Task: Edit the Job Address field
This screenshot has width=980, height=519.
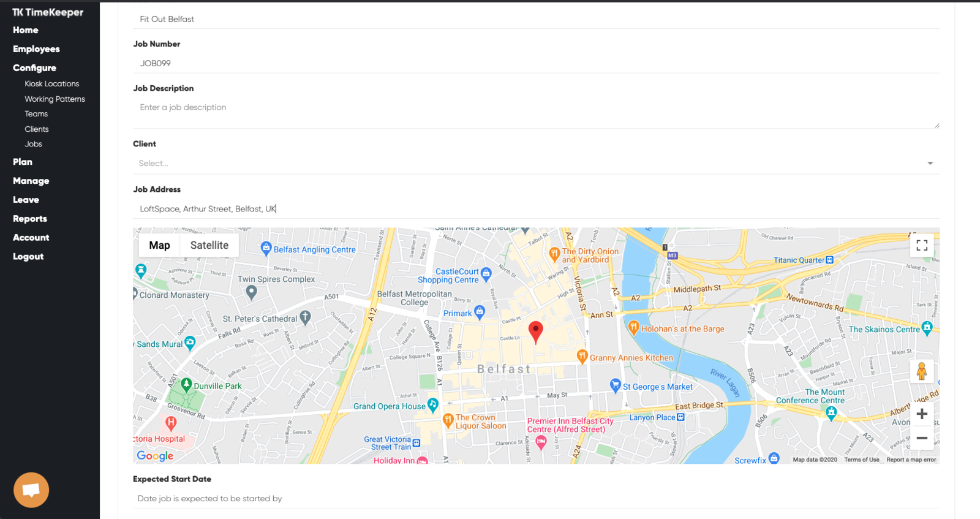Action: (536, 209)
